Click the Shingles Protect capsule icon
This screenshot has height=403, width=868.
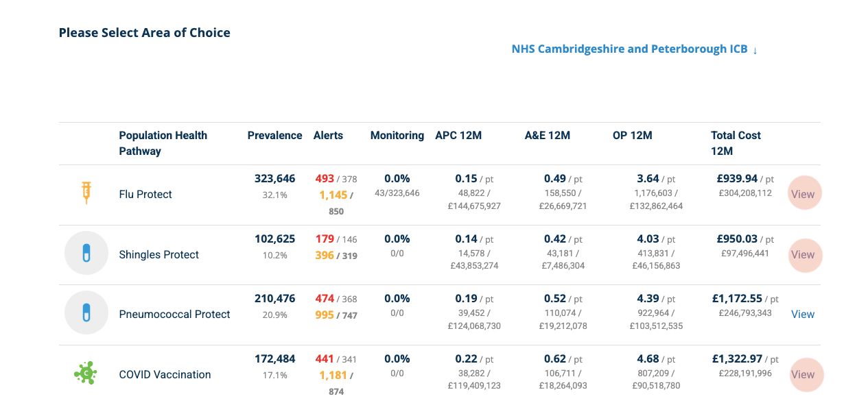(86, 254)
